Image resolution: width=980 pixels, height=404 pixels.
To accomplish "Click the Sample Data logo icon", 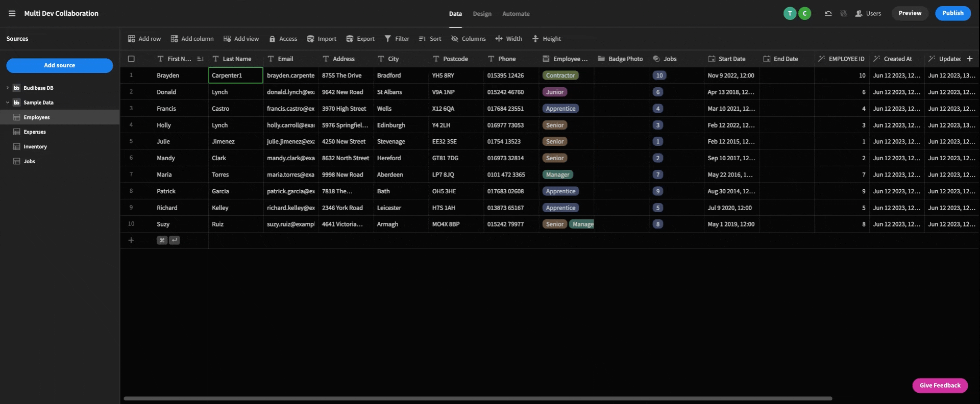I will 17,103.
